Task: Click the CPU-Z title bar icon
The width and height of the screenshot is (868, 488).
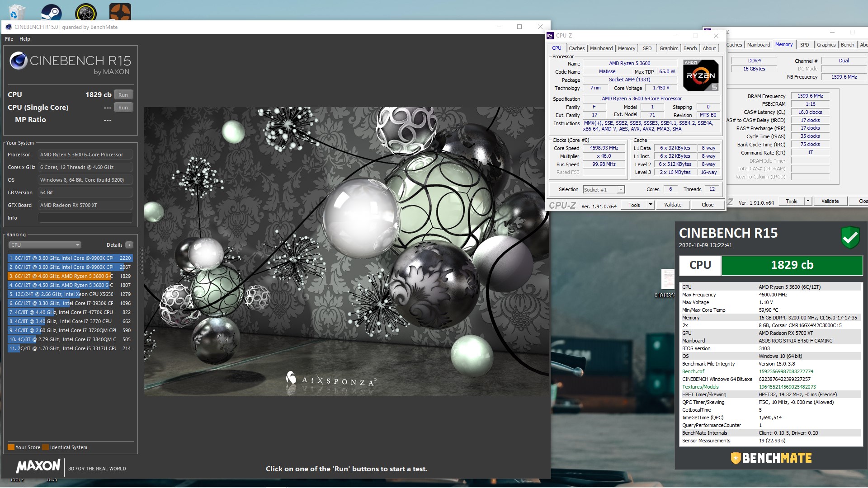Action: click(551, 36)
